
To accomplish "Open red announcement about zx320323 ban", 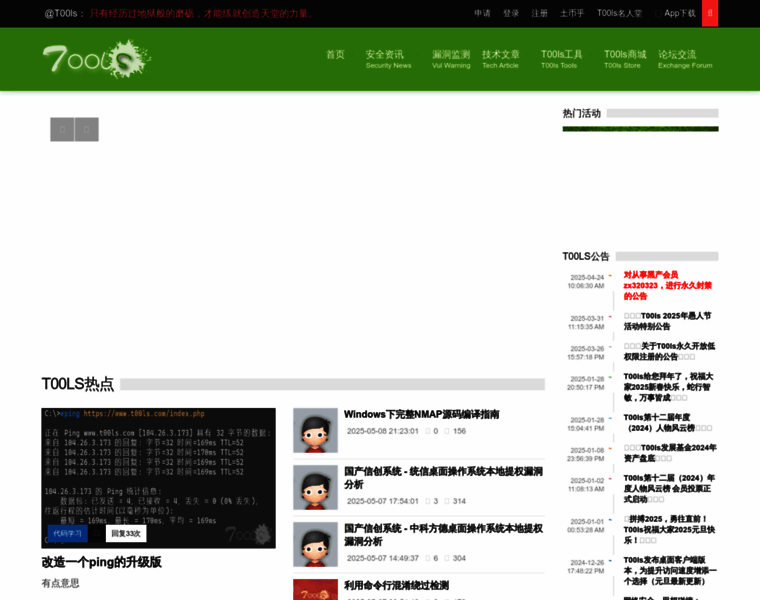I will coord(667,285).
